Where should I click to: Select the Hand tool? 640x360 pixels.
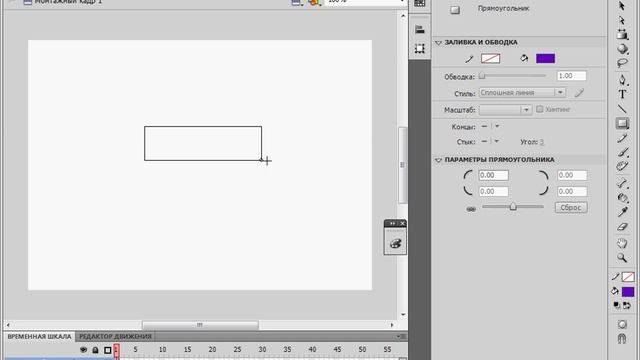pos(622,244)
